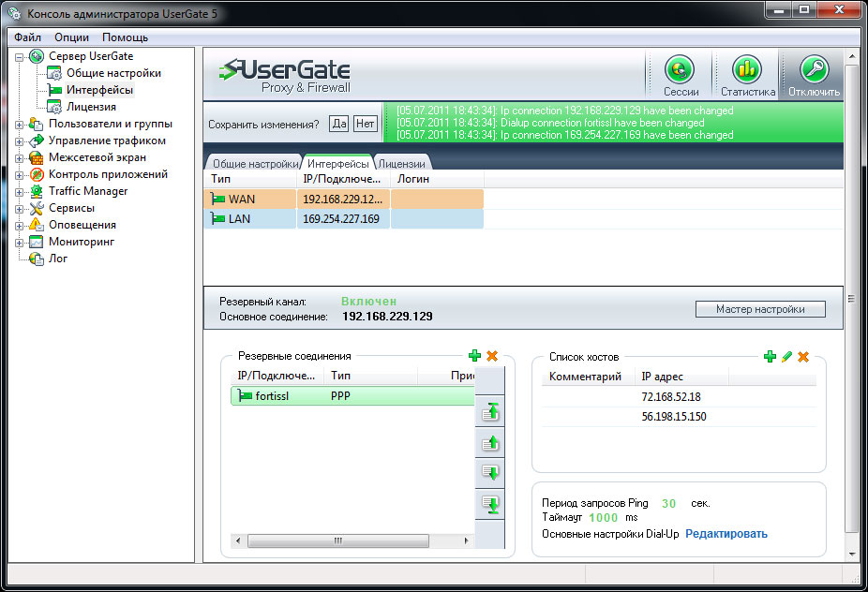This screenshot has width=868, height=592.
Task: Edit host with the pencil icon
Action: 786,357
